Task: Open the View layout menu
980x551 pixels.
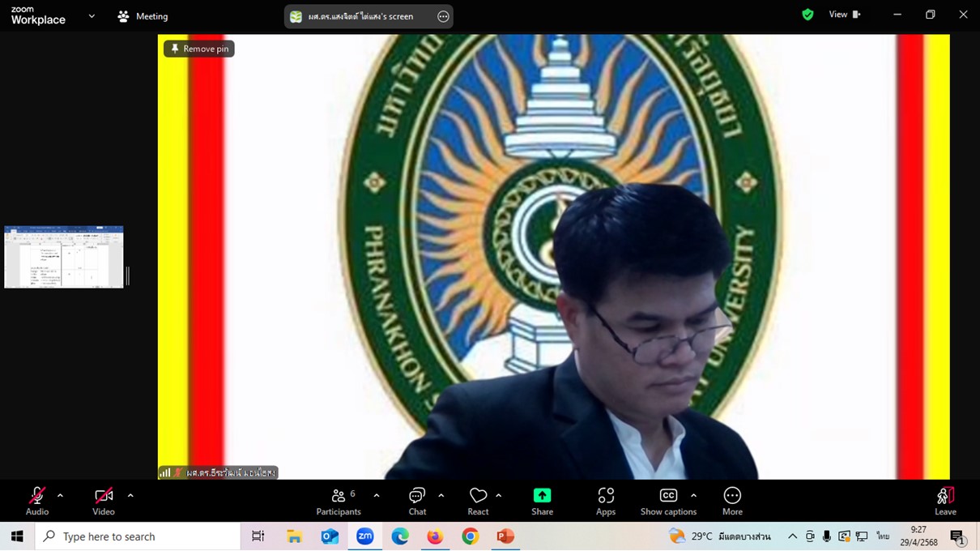Action: pyautogui.click(x=845, y=15)
